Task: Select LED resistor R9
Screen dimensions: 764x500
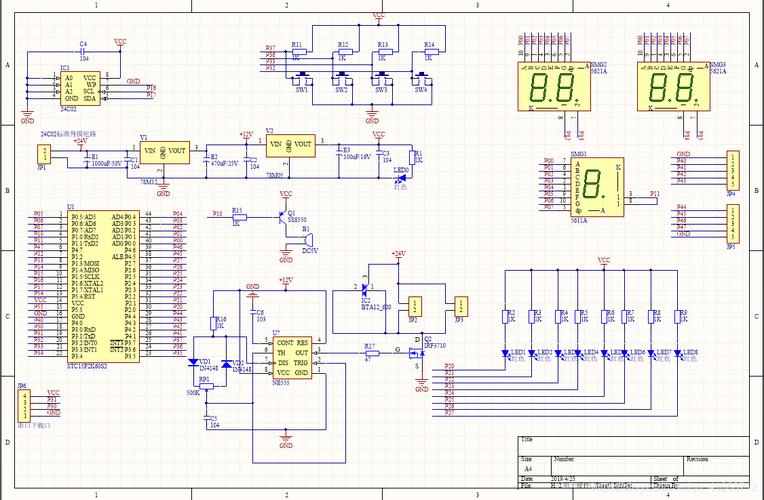Action: 677,317
